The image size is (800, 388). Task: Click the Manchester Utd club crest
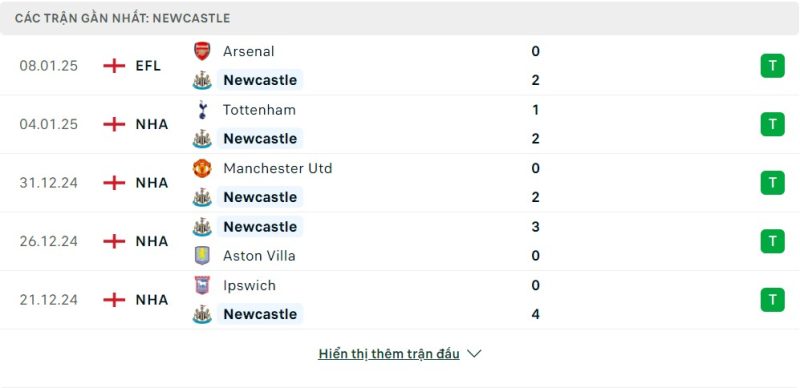click(202, 168)
